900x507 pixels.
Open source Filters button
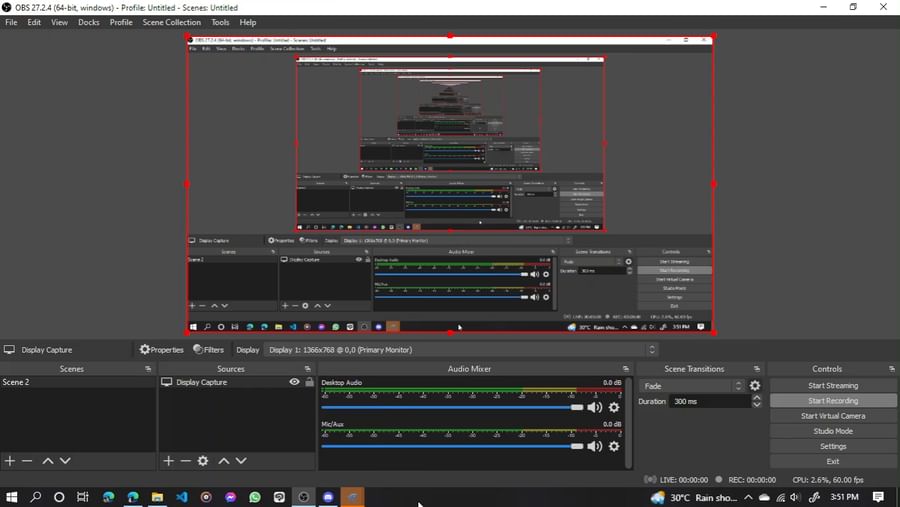pos(208,350)
